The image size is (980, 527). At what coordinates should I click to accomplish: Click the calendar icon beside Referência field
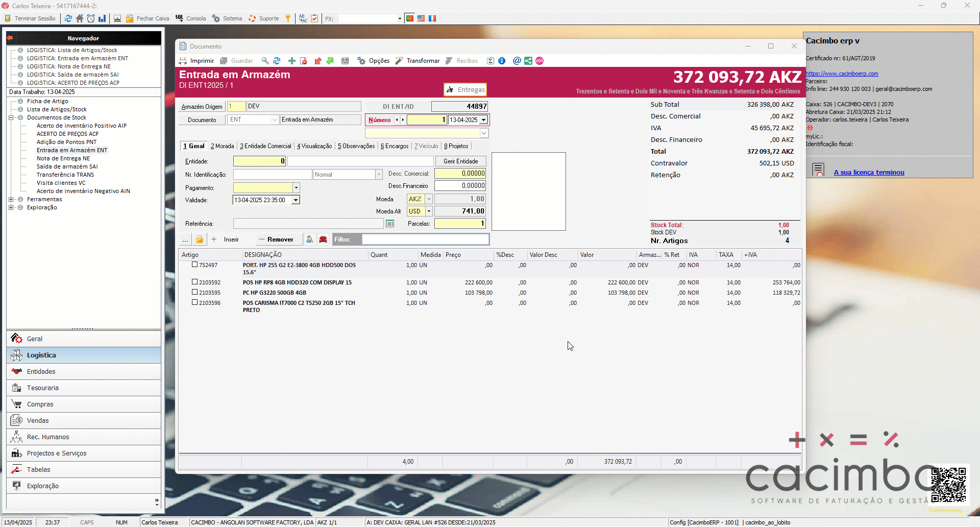point(390,224)
